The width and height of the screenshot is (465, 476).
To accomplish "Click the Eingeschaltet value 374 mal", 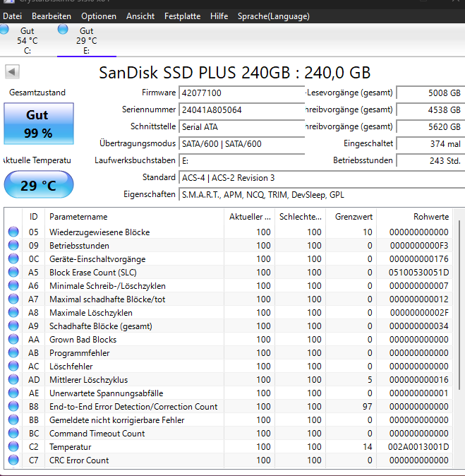I will (430, 144).
